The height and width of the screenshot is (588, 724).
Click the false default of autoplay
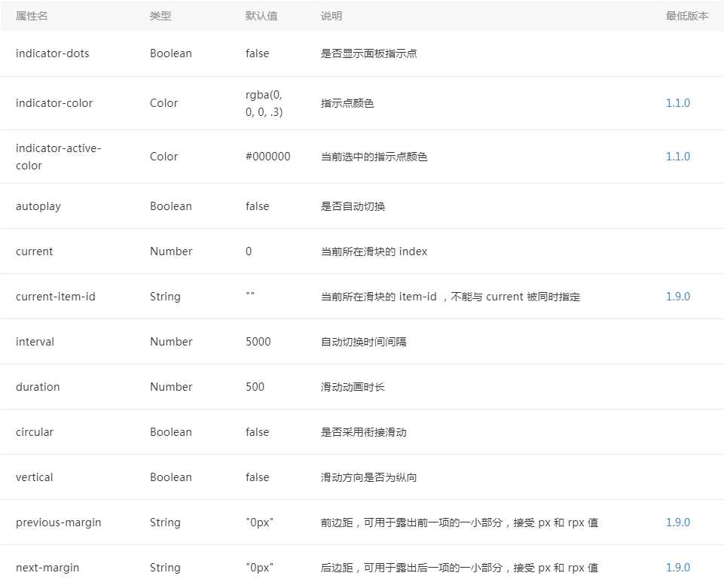(x=257, y=206)
